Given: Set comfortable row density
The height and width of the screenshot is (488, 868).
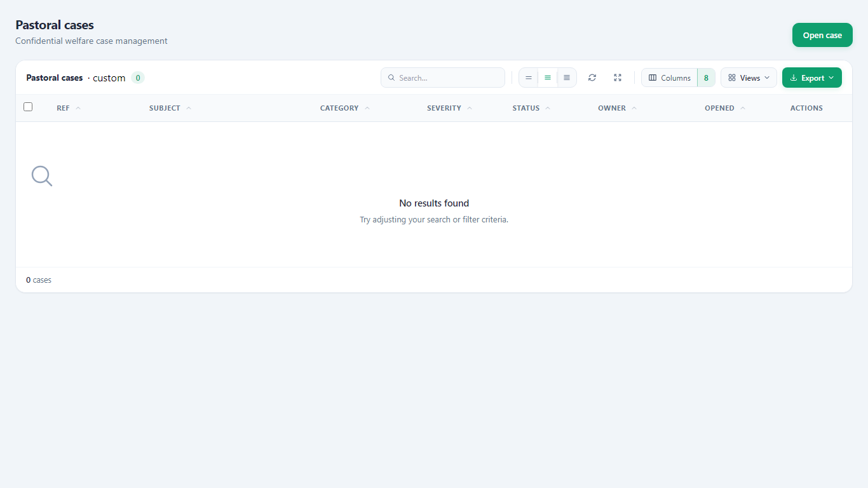Looking at the screenshot, I should [567, 78].
